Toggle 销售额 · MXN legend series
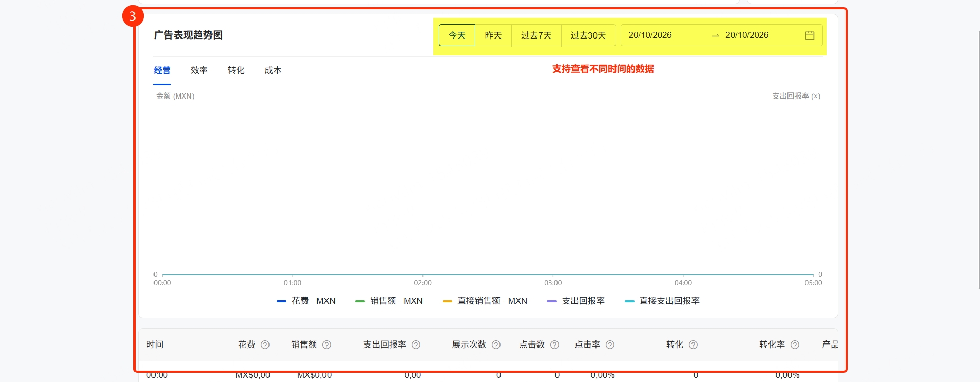 (x=389, y=301)
